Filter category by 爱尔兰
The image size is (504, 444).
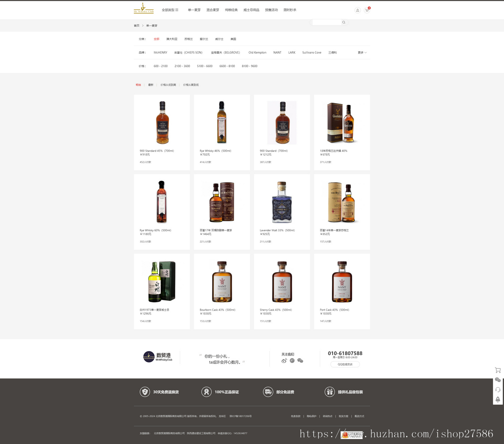204,39
